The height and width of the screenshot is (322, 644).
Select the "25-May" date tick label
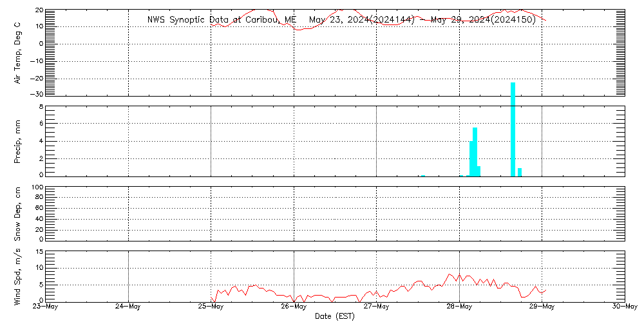coord(211,307)
